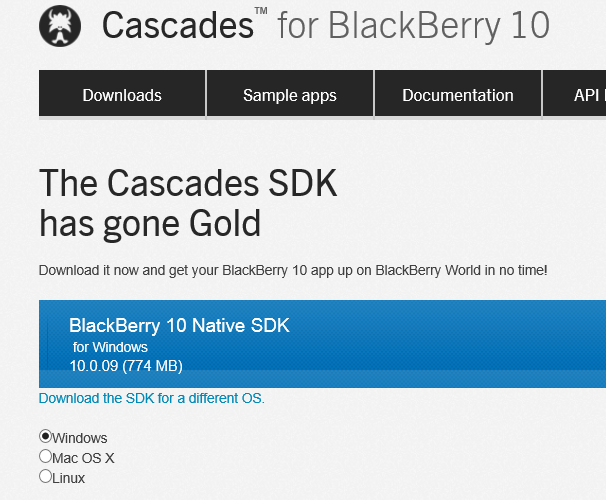Image resolution: width=606 pixels, height=500 pixels.
Task: Open the Downloads tab
Action: (122, 93)
